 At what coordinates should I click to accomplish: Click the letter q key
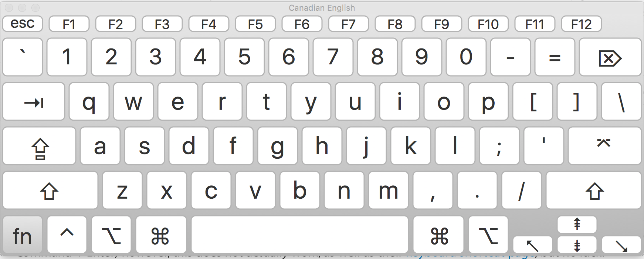89,102
